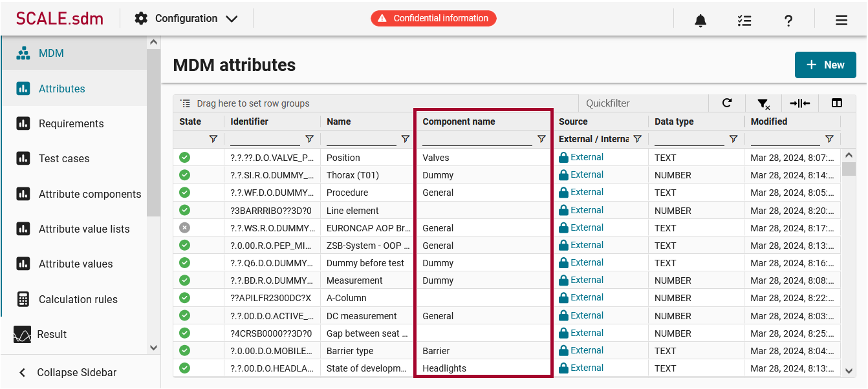The image size is (868, 389).
Task: Open the notifications bell
Action: click(700, 20)
